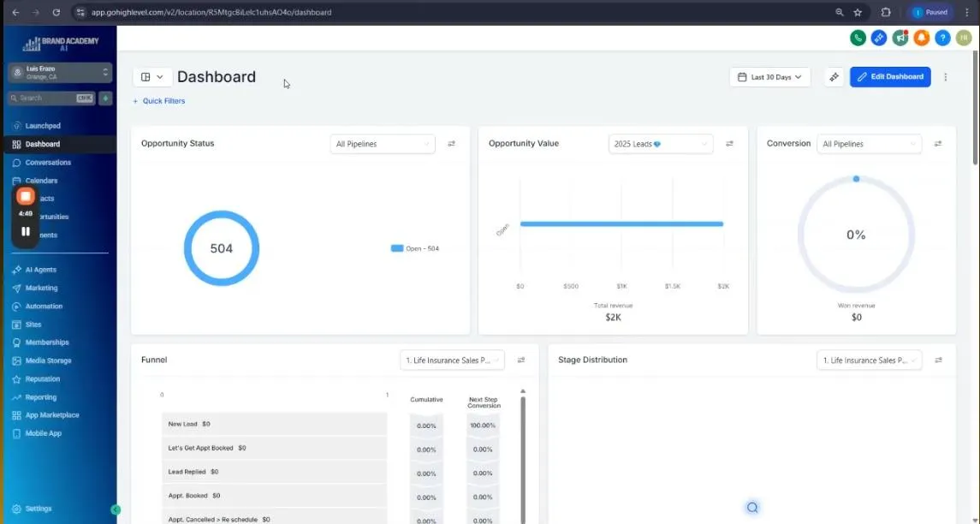This screenshot has height=524, width=980.
Task: Open the Last 30 Days date range dropdown
Action: point(770,77)
